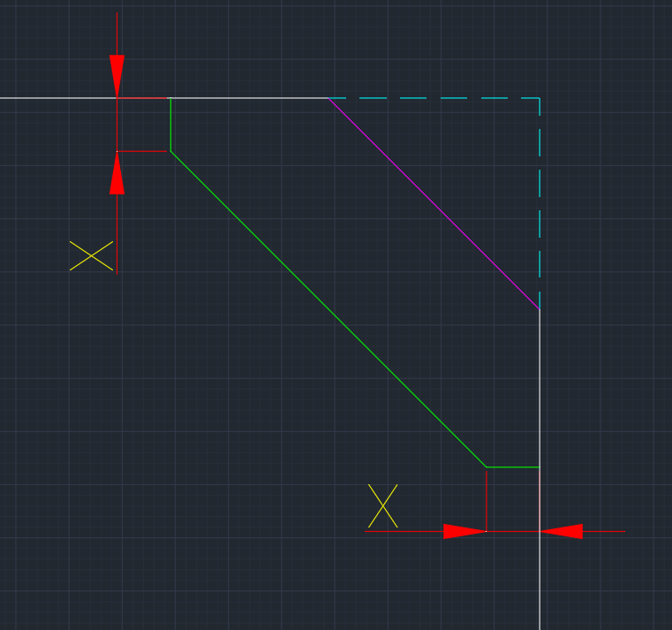Image resolution: width=672 pixels, height=630 pixels.
Task: Select the left-pointing red arrowhead
Action: [561, 531]
